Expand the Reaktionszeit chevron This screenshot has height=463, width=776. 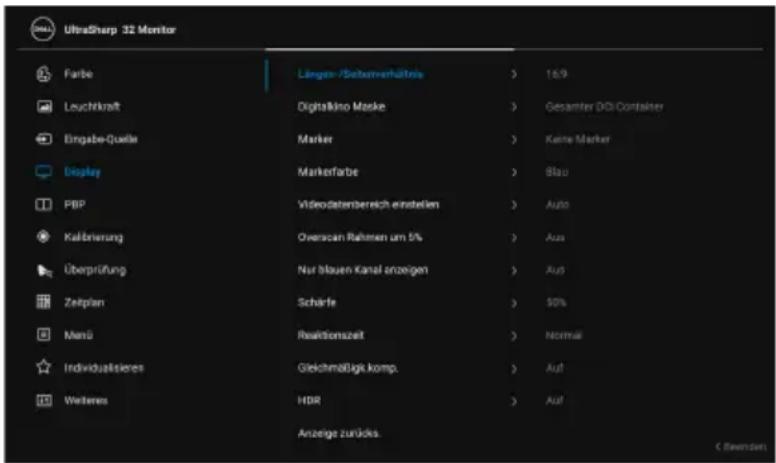tap(514, 335)
